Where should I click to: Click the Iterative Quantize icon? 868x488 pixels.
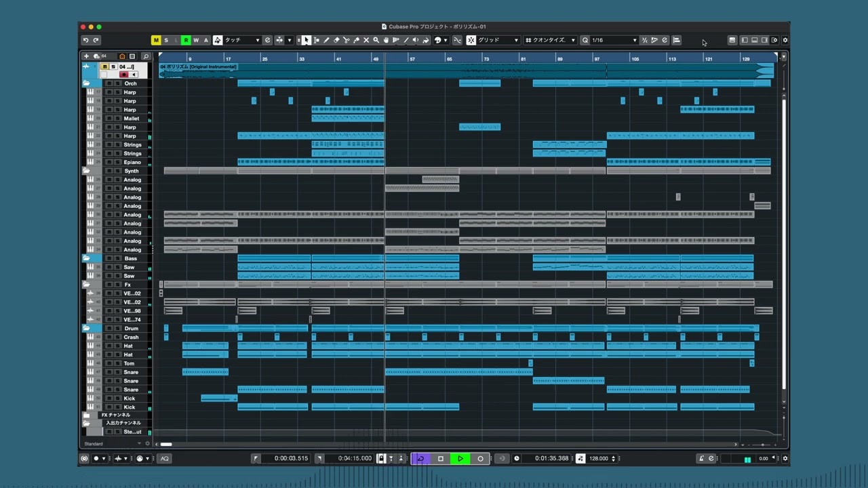coord(644,40)
